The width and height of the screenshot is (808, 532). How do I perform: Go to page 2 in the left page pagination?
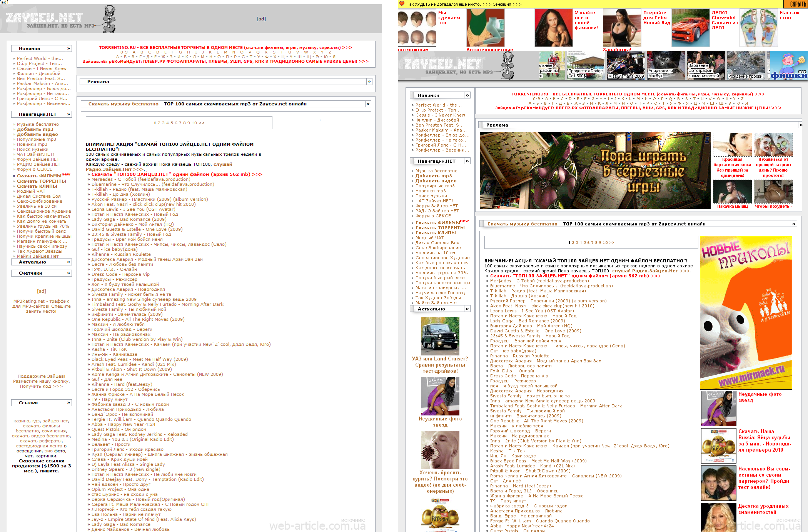click(159, 123)
